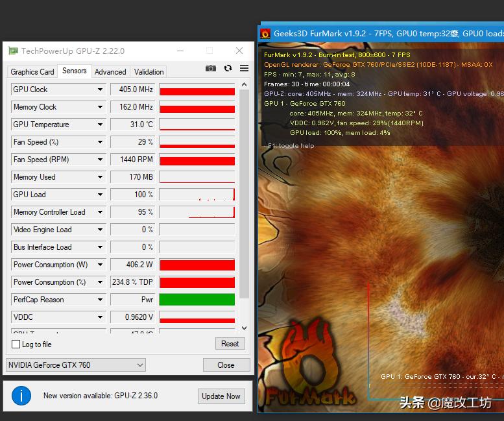Open the PerfCap Reason dropdown
Screen dimensions: 504x421
100,300
